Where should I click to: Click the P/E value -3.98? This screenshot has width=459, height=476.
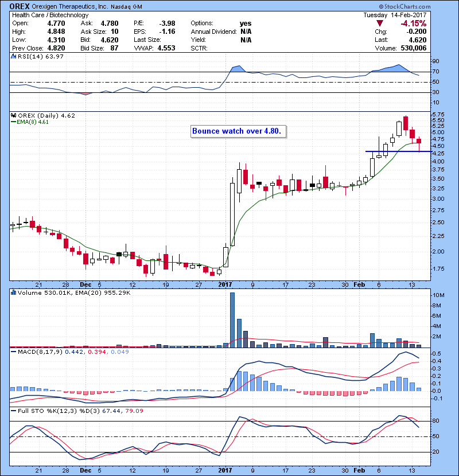(x=168, y=24)
